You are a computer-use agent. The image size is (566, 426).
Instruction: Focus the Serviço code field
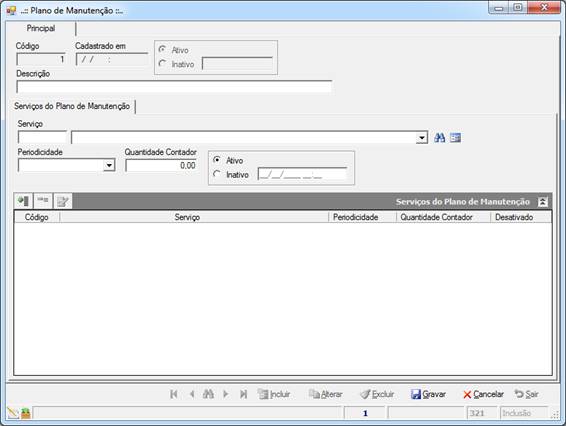coord(43,138)
